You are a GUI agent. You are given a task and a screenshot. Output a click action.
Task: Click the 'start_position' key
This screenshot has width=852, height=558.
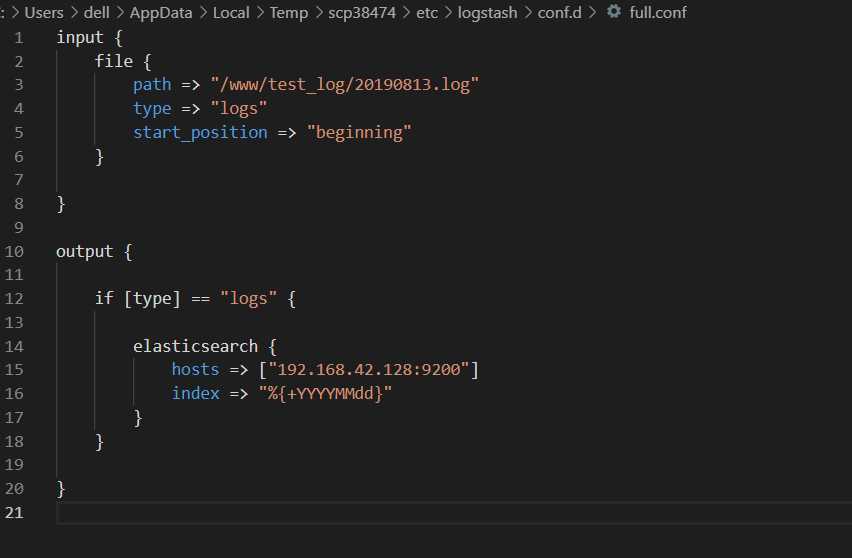pyautogui.click(x=201, y=133)
